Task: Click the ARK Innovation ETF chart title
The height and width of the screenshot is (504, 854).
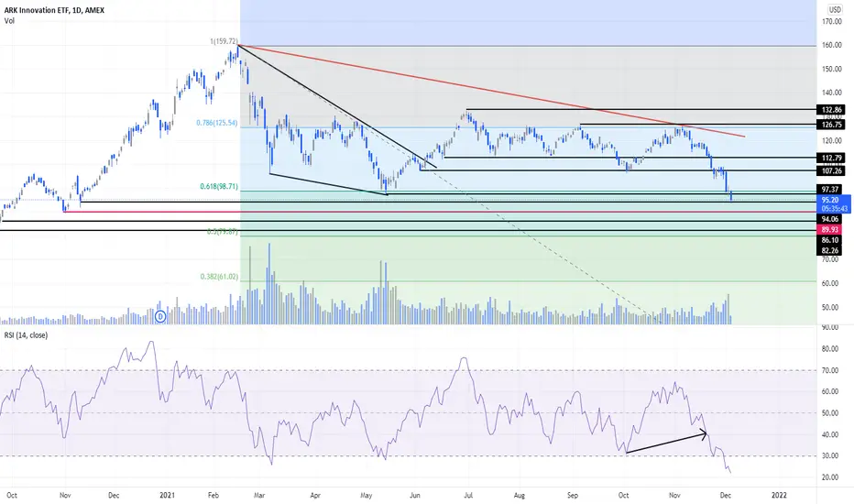Action: tap(54, 10)
